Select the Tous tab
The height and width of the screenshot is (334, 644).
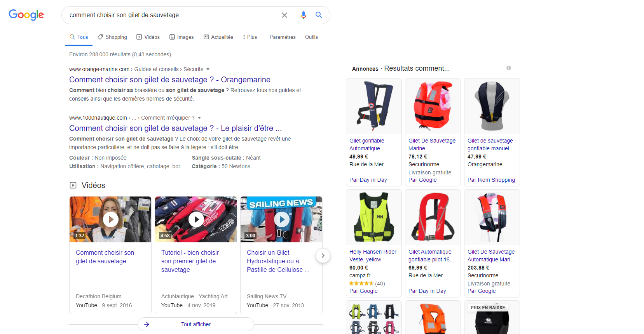[x=79, y=37]
